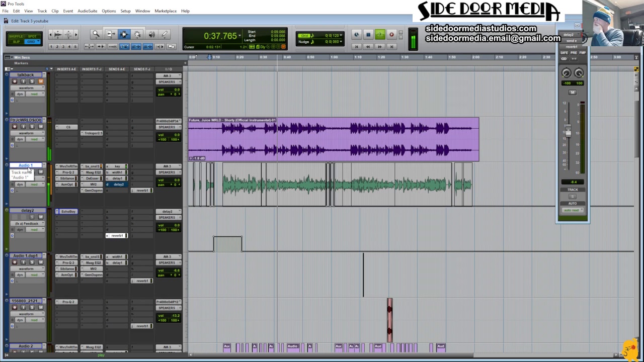Click PRE button in send window

click(x=574, y=53)
